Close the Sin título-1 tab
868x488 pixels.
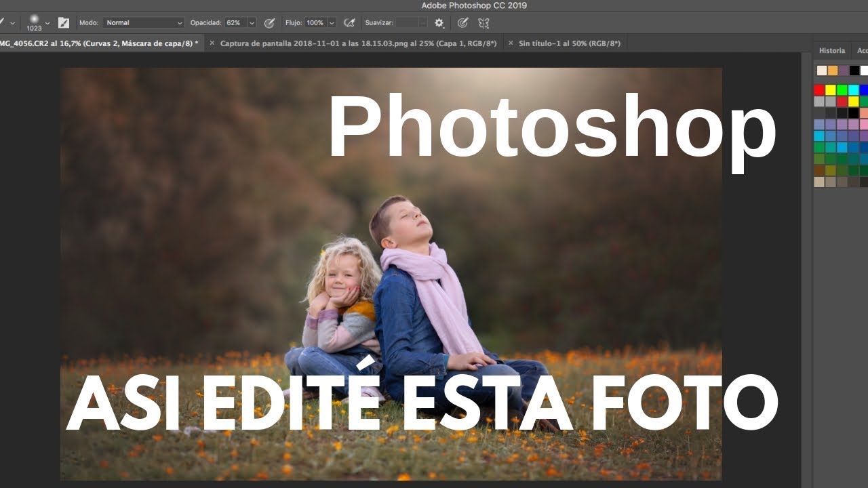click(510, 43)
